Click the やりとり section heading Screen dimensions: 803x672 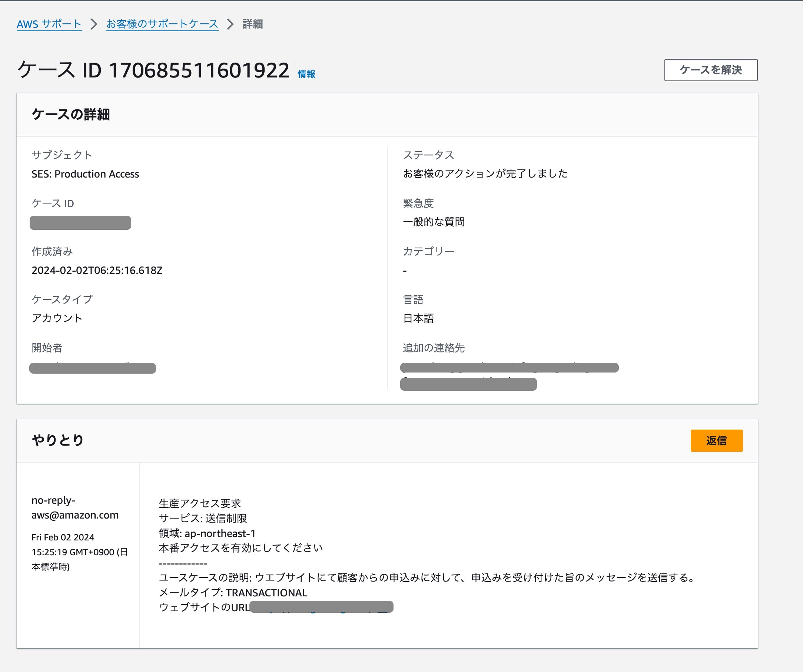tap(58, 440)
